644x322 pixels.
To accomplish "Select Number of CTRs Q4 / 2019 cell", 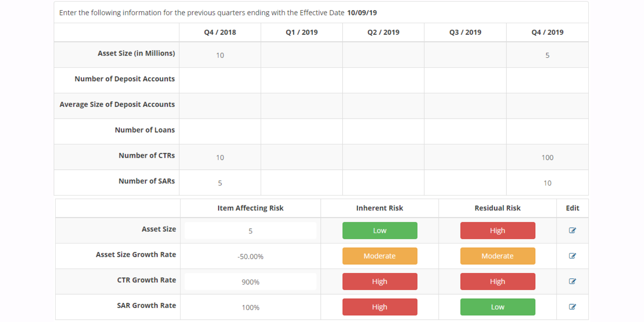I will point(547,157).
